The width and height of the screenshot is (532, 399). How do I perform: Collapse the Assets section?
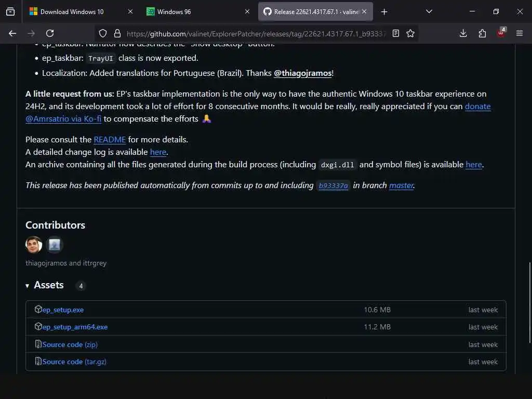(x=45, y=285)
